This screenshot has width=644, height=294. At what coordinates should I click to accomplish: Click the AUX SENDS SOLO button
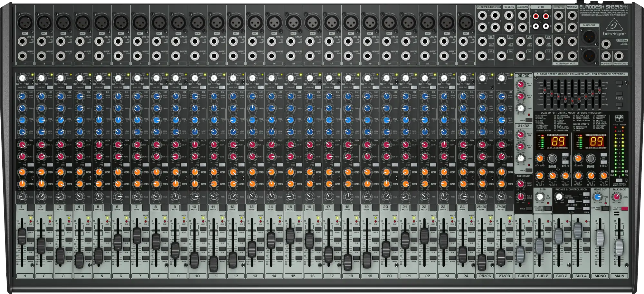click(529, 209)
